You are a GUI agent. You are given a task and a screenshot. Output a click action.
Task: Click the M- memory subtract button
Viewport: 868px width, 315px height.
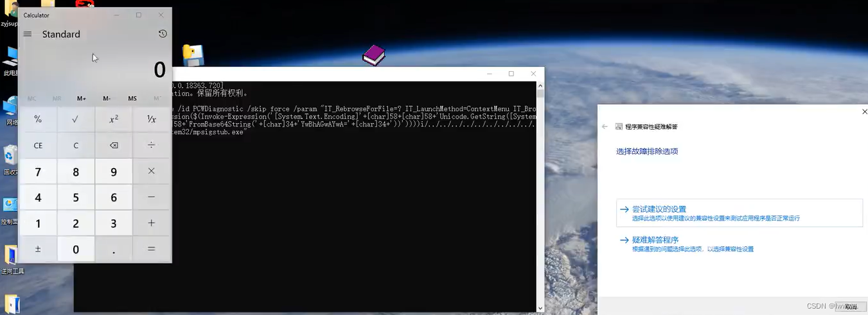[107, 98]
